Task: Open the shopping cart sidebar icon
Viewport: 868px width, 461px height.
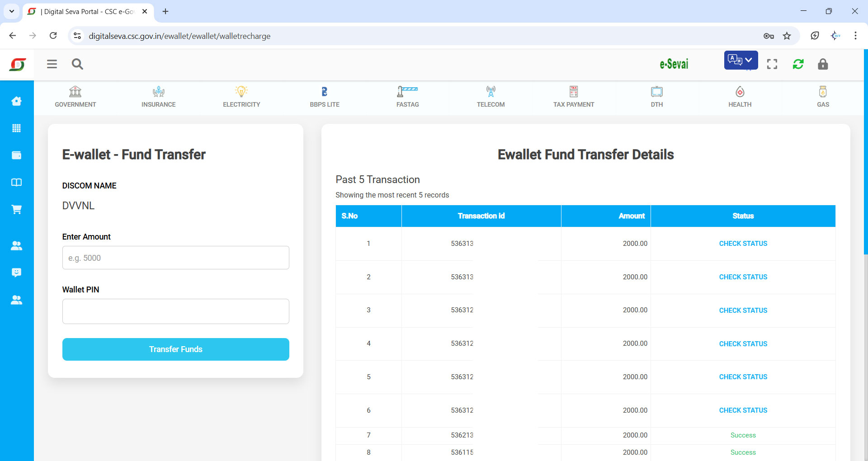Action: (17, 210)
